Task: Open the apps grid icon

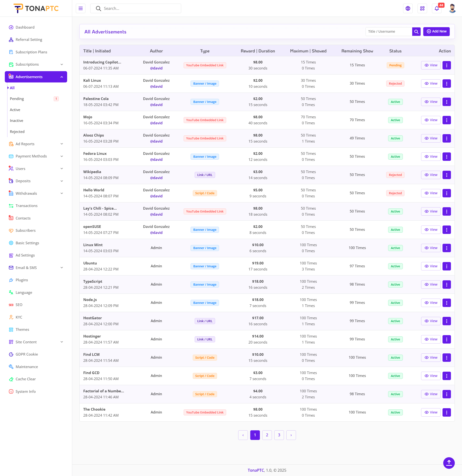Action: click(x=422, y=8)
